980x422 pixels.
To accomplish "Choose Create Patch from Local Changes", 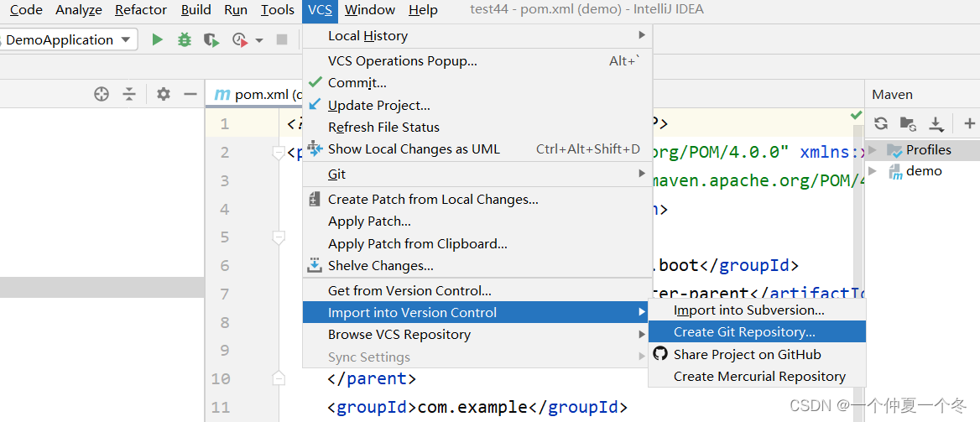I will click(x=477, y=200).
